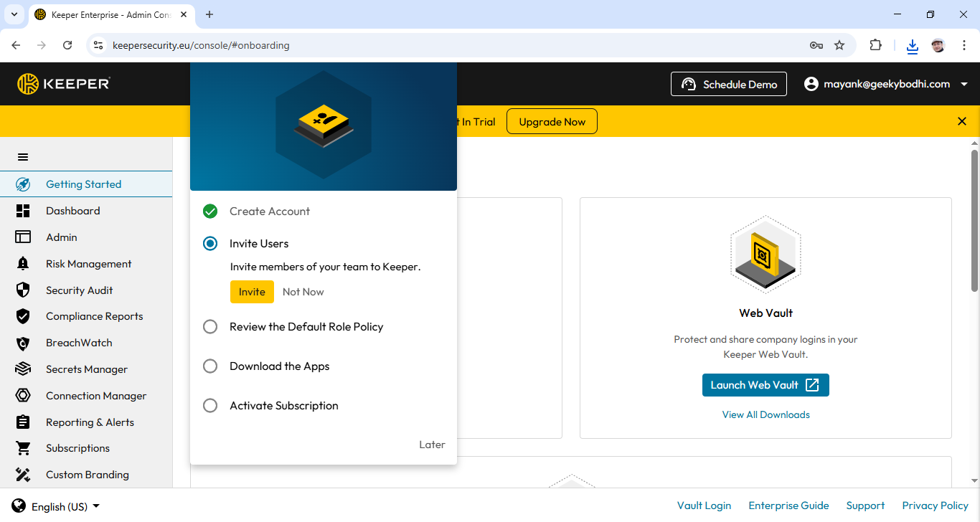980x522 pixels.
Task: Click the Chrome profile picture
Action: pos(938,45)
